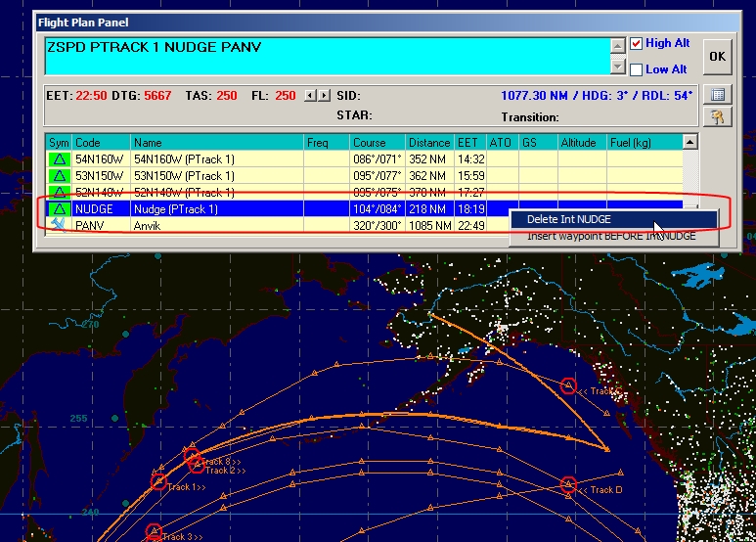Viewport: 756px width, 542px height.
Task: Select the 53N150W (PTrack 1) name cell
Action: click(x=217, y=175)
